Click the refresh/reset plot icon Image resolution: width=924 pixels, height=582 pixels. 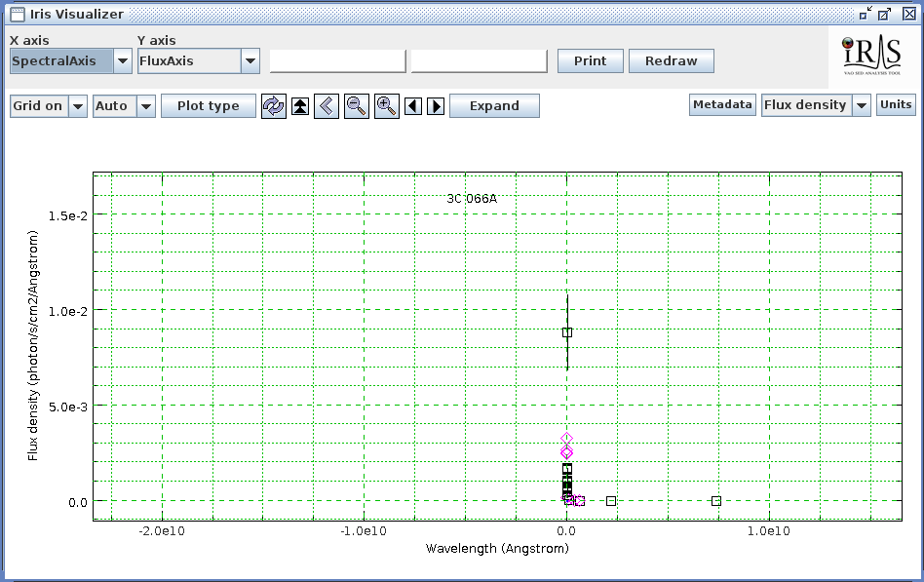point(274,106)
